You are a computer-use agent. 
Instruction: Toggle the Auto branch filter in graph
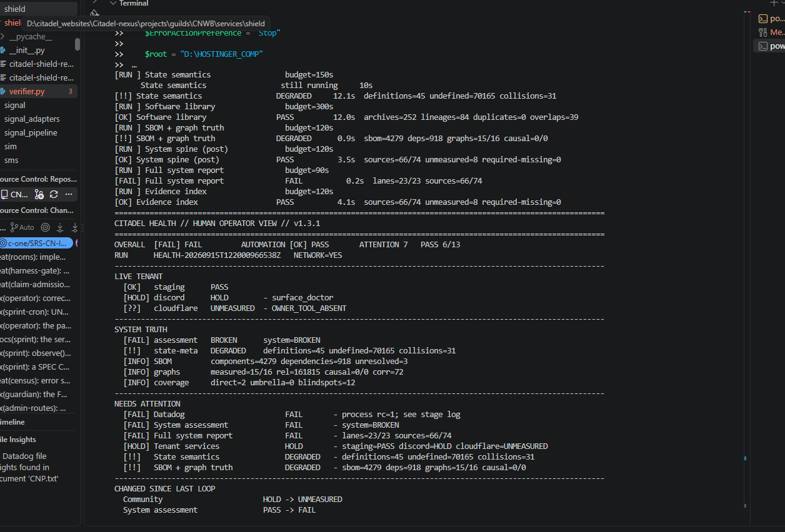[x=22, y=227]
